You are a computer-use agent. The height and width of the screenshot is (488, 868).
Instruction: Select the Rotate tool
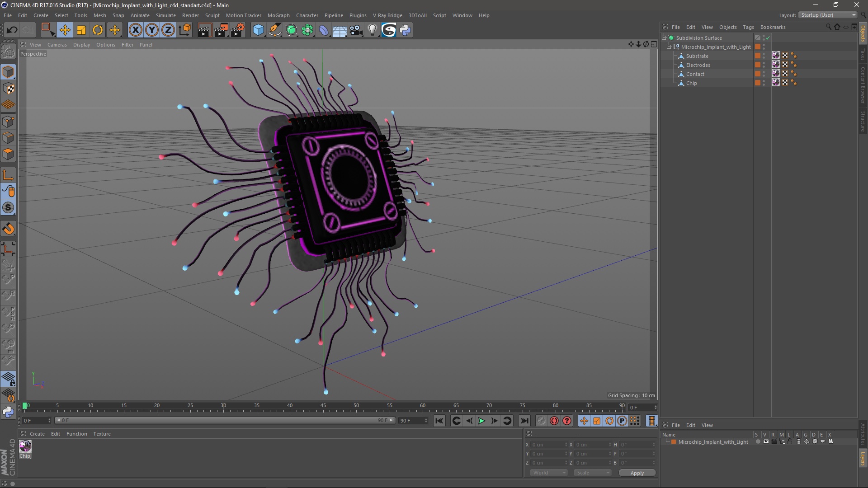click(x=98, y=30)
